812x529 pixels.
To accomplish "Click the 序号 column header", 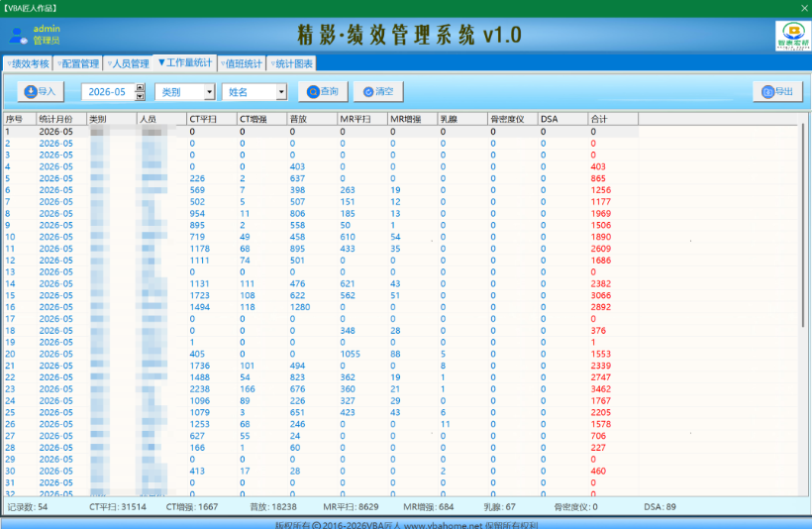I will [20, 119].
